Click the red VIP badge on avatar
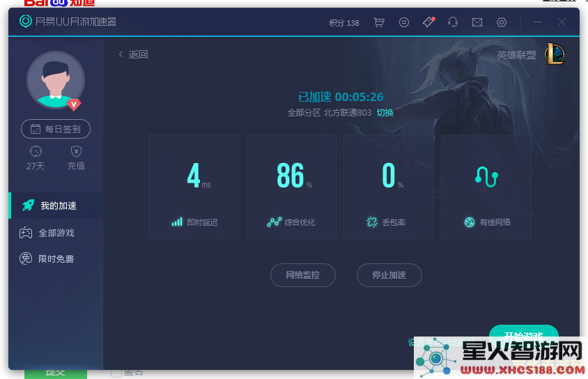 [x=74, y=105]
